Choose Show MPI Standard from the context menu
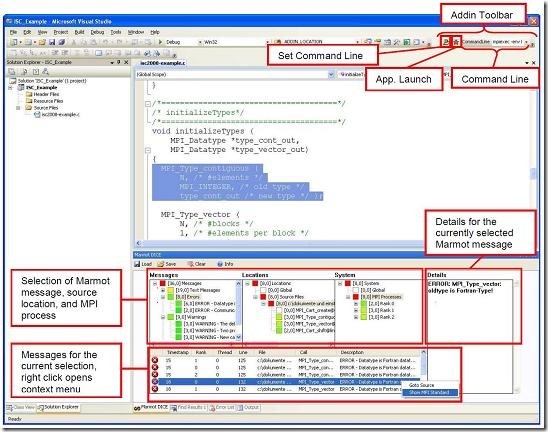 click(429, 393)
